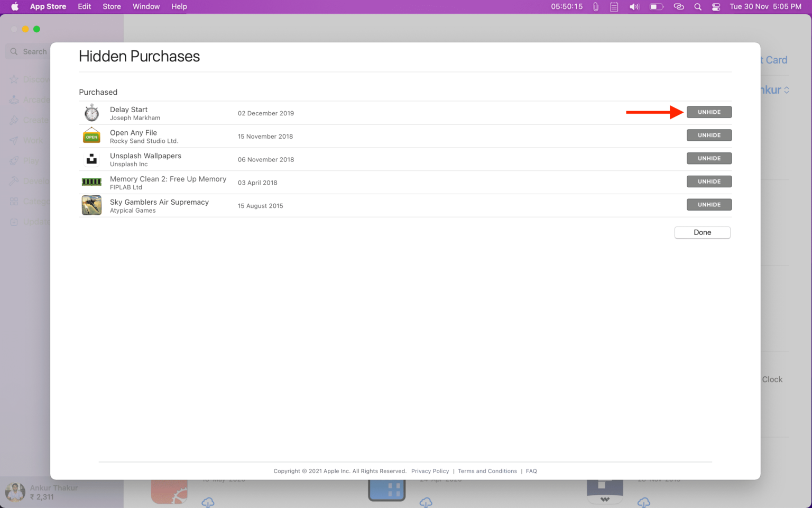The height and width of the screenshot is (508, 812).
Task: Click the 03 April 2018 date
Action: [257, 183]
